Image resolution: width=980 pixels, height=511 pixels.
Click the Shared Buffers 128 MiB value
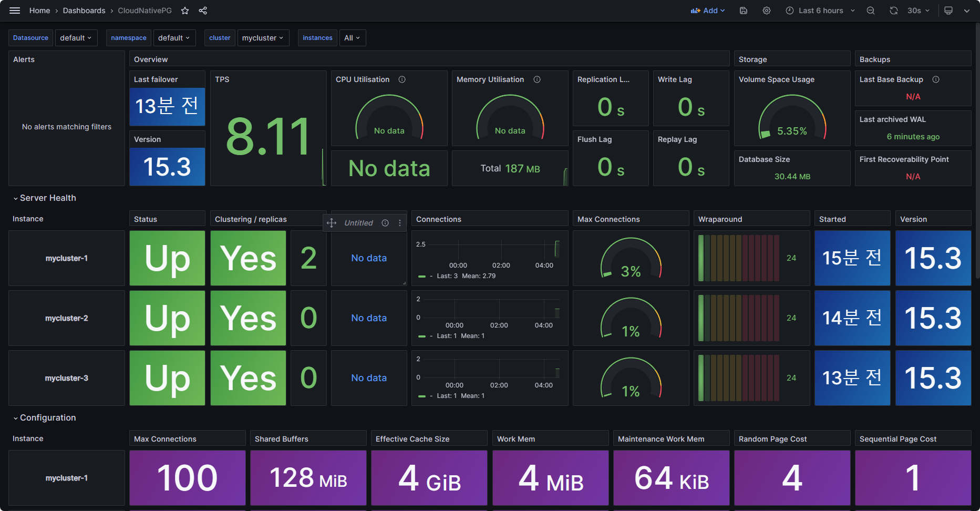click(308, 478)
